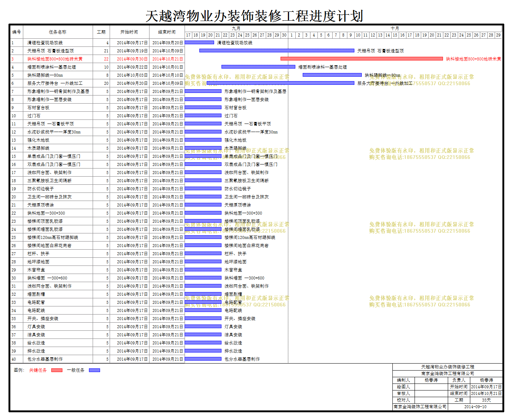Click 天越湾物业办装饰装修工程 in the title block
The width and height of the screenshot is (512, 420).
(x=448, y=367)
